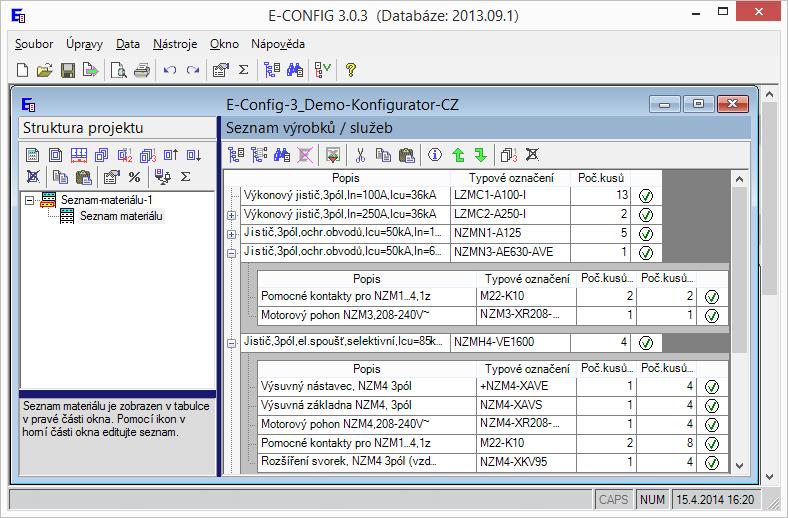The height and width of the screenshot is (518, 788).
Task: Click the paste clipboard icon in product list toolbar
Action: (407, 155)
